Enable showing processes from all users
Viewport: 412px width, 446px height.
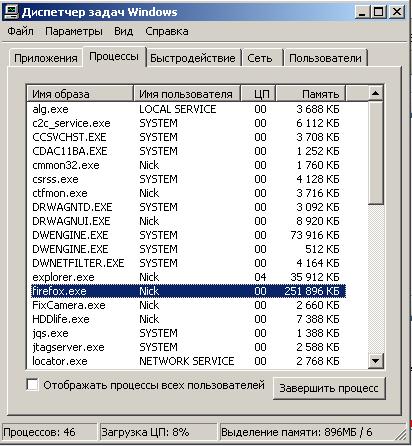[x=33, y=385]
